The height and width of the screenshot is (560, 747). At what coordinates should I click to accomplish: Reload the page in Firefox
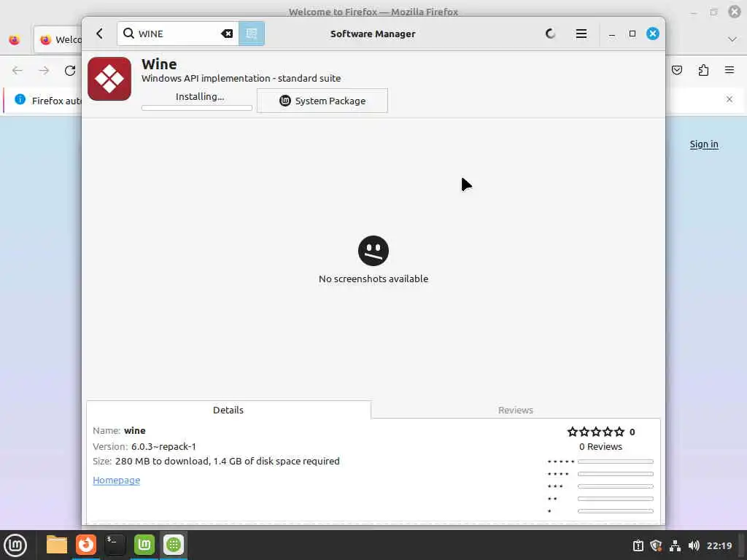tap(70, 71)
